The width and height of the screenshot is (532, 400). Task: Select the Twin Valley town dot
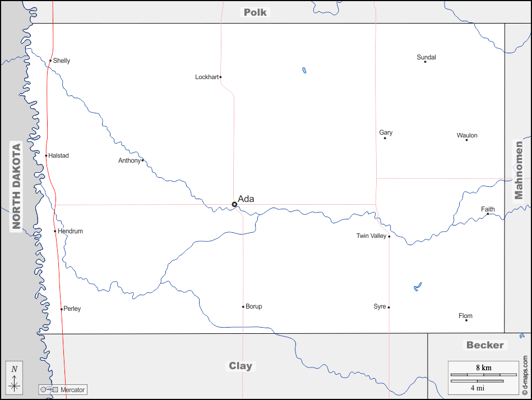point(389,236)
